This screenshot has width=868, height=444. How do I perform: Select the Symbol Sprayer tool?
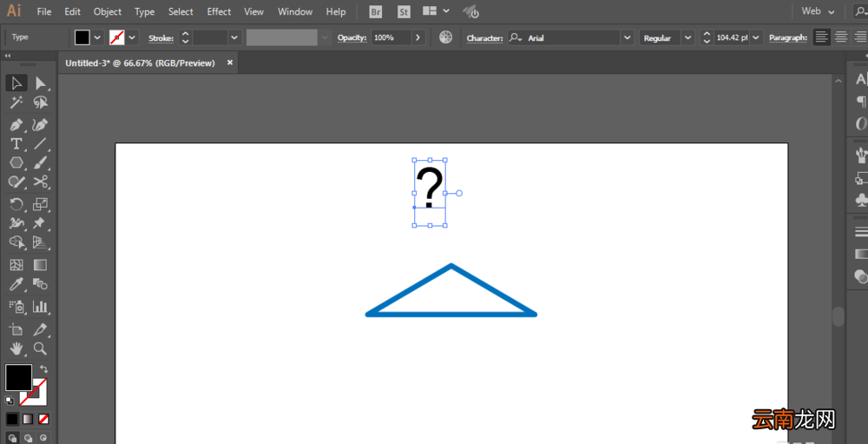[16, 307]
